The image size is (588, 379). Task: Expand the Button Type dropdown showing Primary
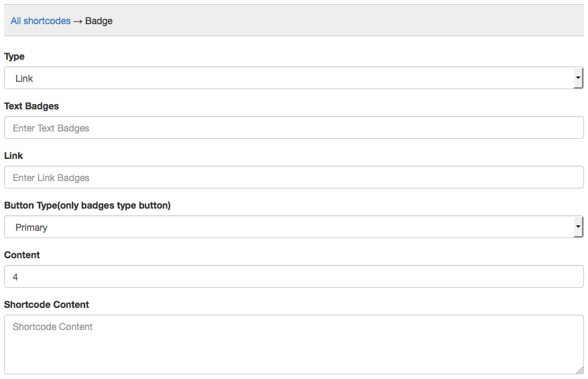[288, 227]
